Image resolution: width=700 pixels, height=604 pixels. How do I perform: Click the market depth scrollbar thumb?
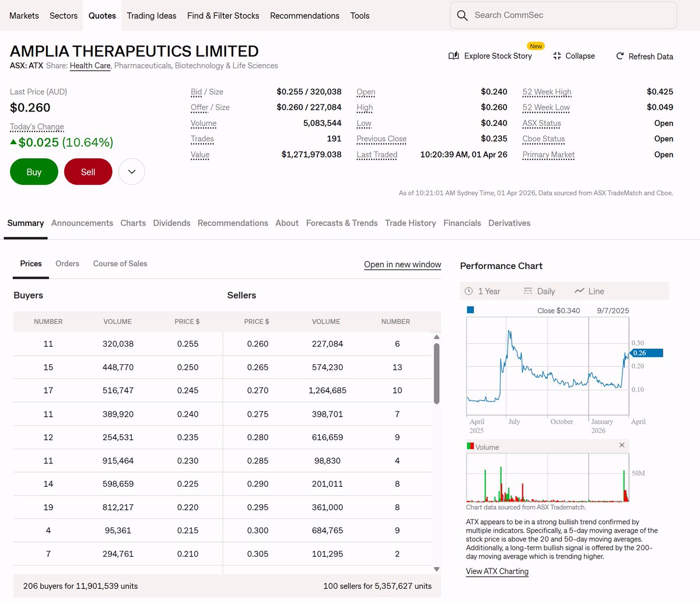[x=436, y=373]
